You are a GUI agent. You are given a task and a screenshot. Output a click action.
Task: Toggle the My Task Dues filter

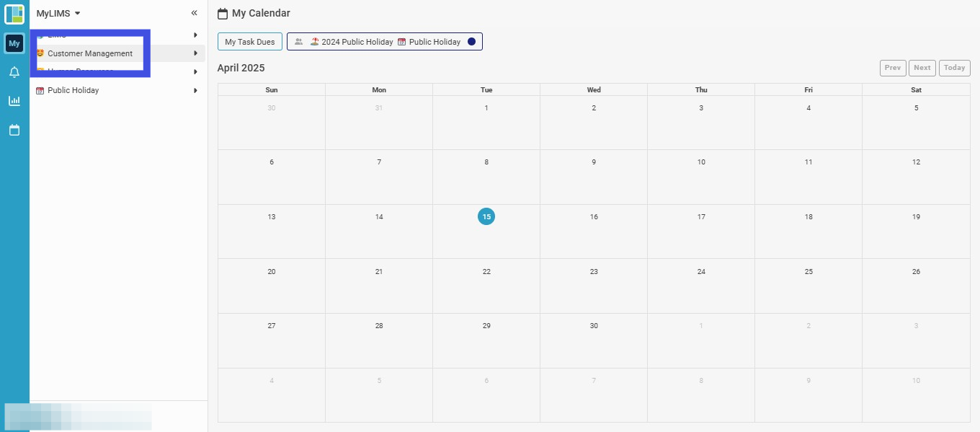(x=250, y=42)
